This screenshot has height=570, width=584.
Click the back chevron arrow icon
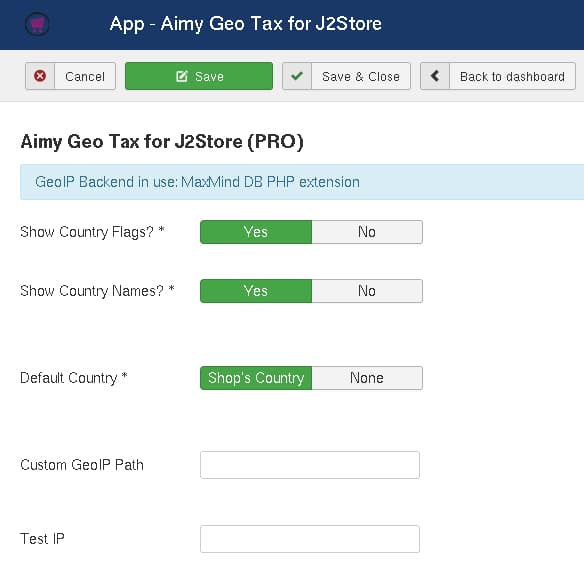435,76
